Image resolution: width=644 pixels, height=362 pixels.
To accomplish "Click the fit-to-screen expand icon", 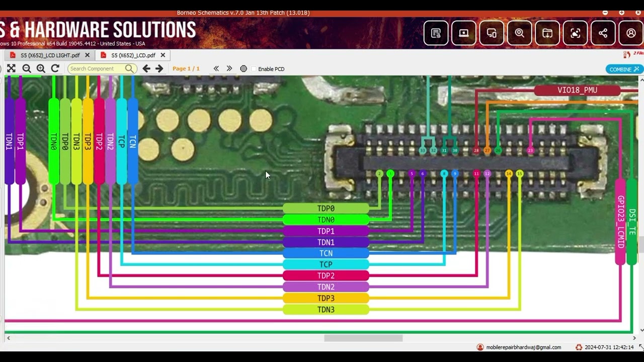I will (11, 68).
